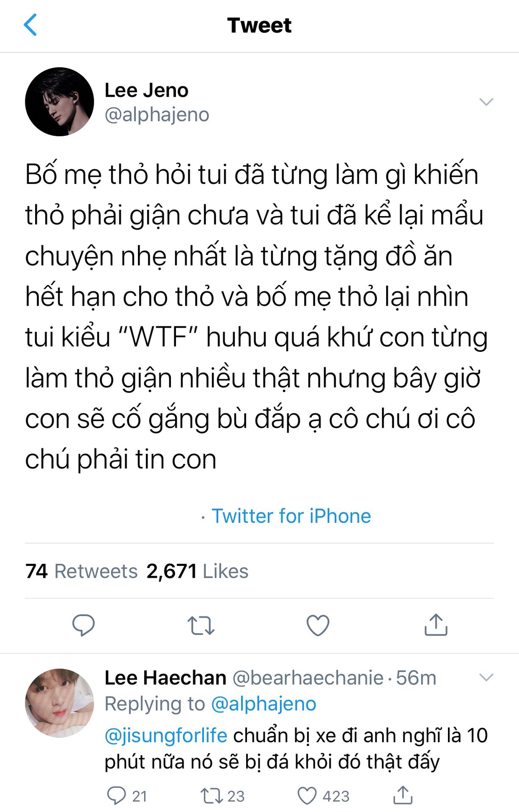
Task: Open @alphajeno in Replying to line
Action: 264,704
